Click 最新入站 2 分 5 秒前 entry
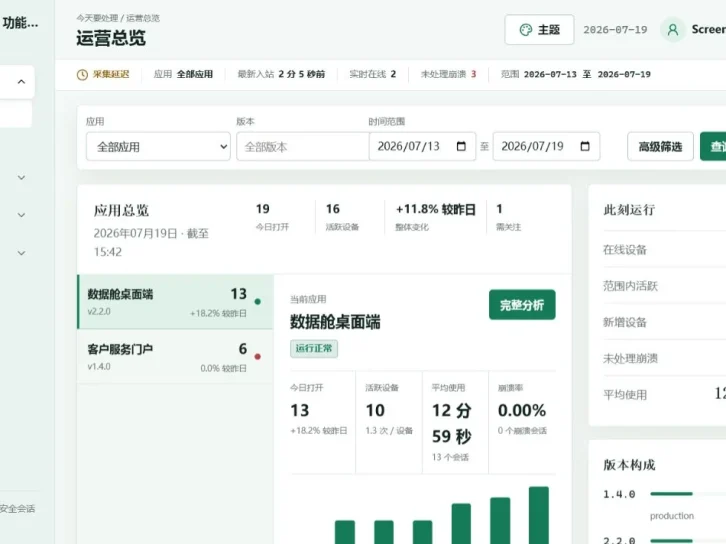 [281, 74]
